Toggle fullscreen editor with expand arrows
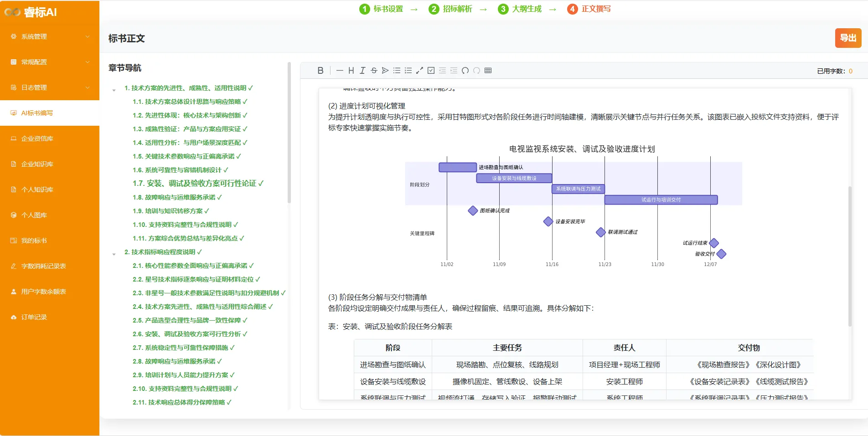The width and height of the screenshot is (868, 436). click(x=419, y=71)
